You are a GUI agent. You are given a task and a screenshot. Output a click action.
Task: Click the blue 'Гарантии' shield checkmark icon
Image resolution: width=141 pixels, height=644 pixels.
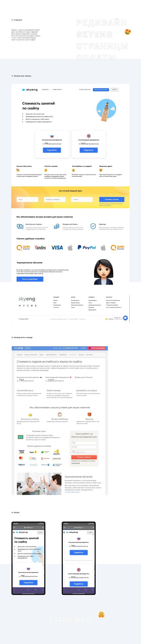(93, 226)
